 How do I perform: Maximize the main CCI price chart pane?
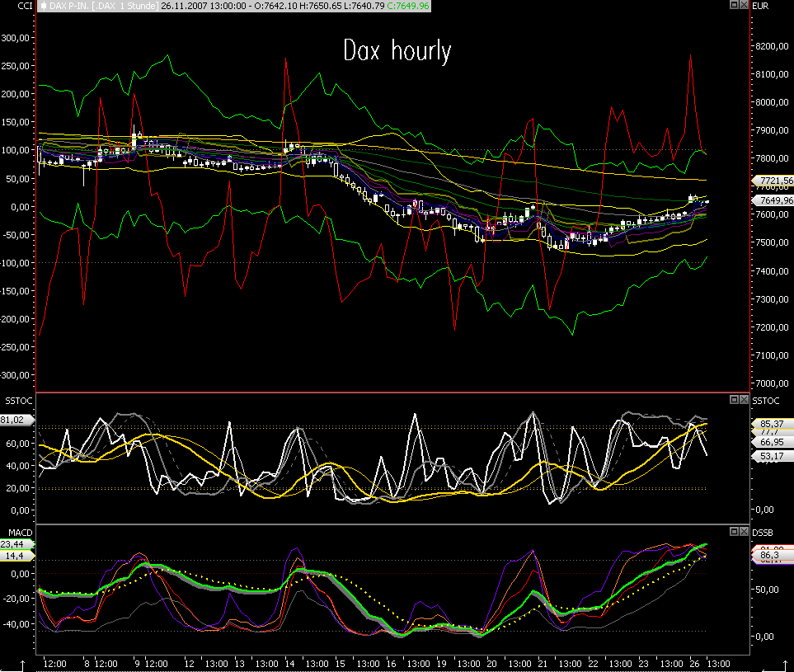pyautogui.click(x=734, y=5)
